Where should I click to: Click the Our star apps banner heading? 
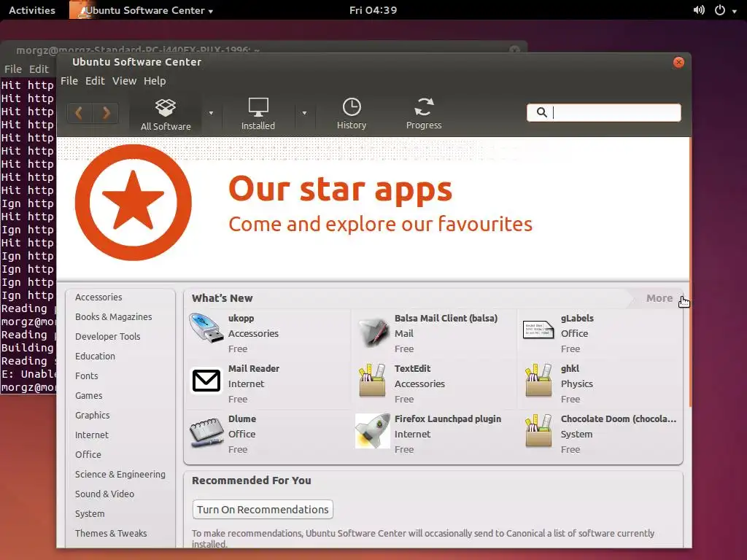340,190
